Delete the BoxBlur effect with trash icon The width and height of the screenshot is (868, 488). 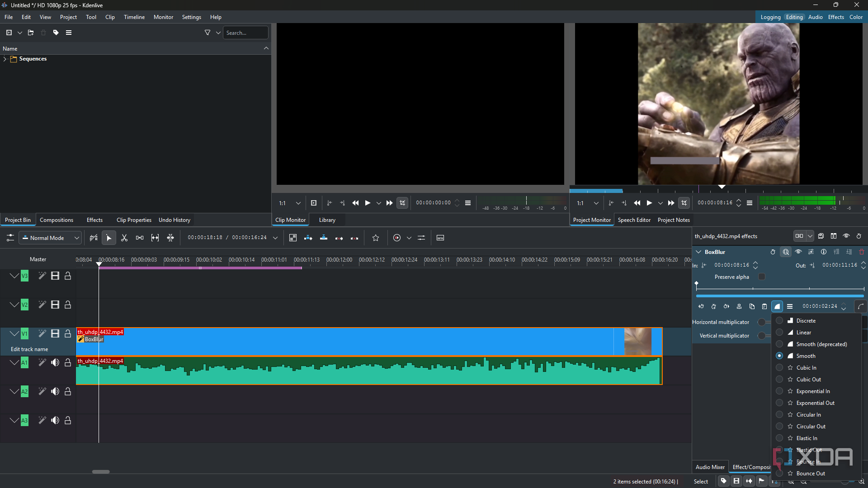point(862,252)
